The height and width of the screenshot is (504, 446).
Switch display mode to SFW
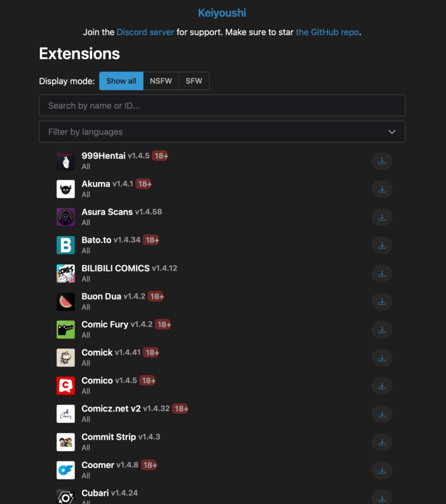point(194,81)
